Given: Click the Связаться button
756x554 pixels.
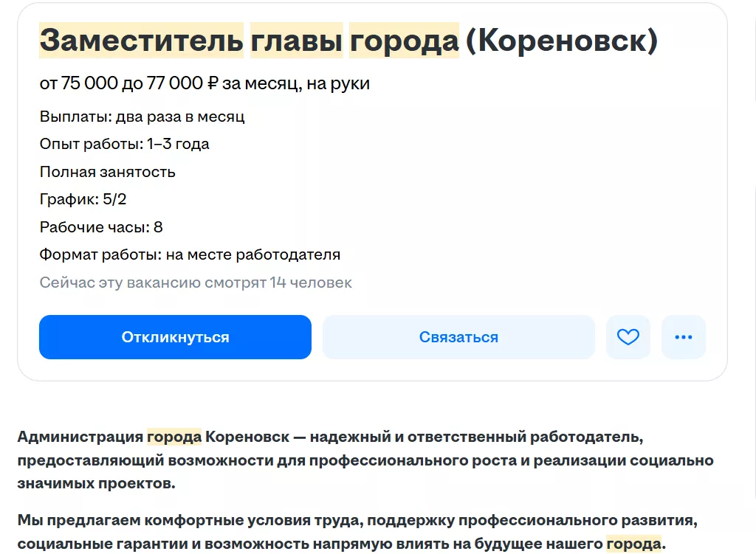Looking at the screenshot, I should pyautogui.click(x=458, y=337).
